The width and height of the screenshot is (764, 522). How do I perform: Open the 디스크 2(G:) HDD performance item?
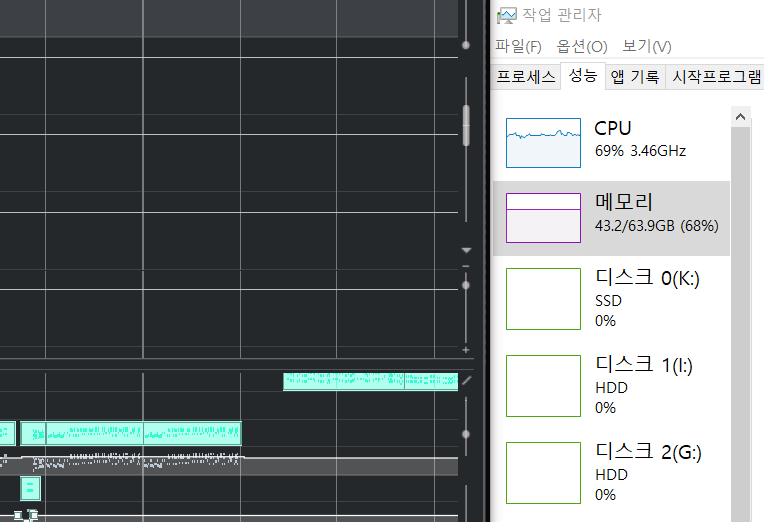click(x=612, y=472)
